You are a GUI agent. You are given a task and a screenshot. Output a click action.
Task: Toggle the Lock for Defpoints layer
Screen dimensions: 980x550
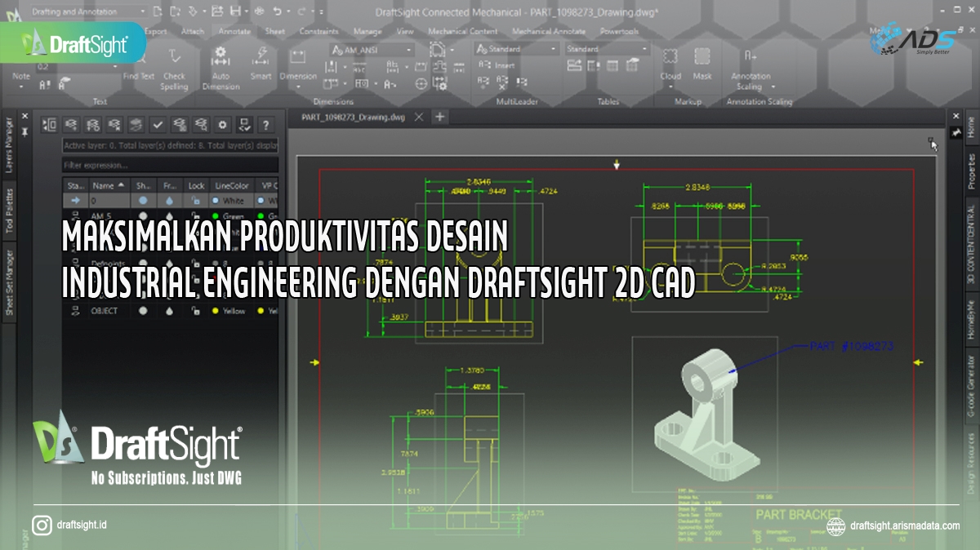[x=196, y=262]
